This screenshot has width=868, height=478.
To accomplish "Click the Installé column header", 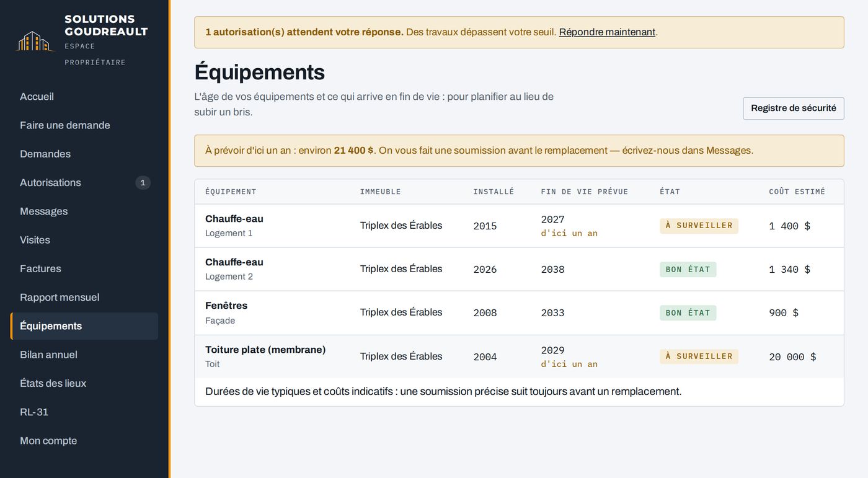I will click(494, 192).
